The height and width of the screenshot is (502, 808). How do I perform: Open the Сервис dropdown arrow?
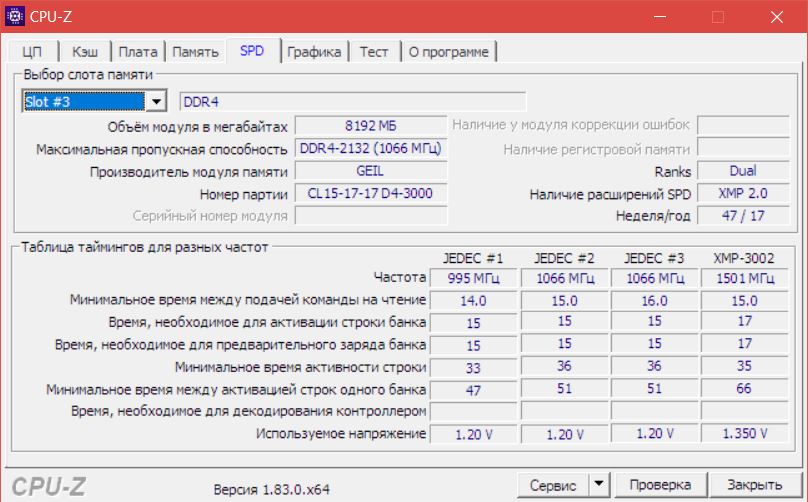599,484
